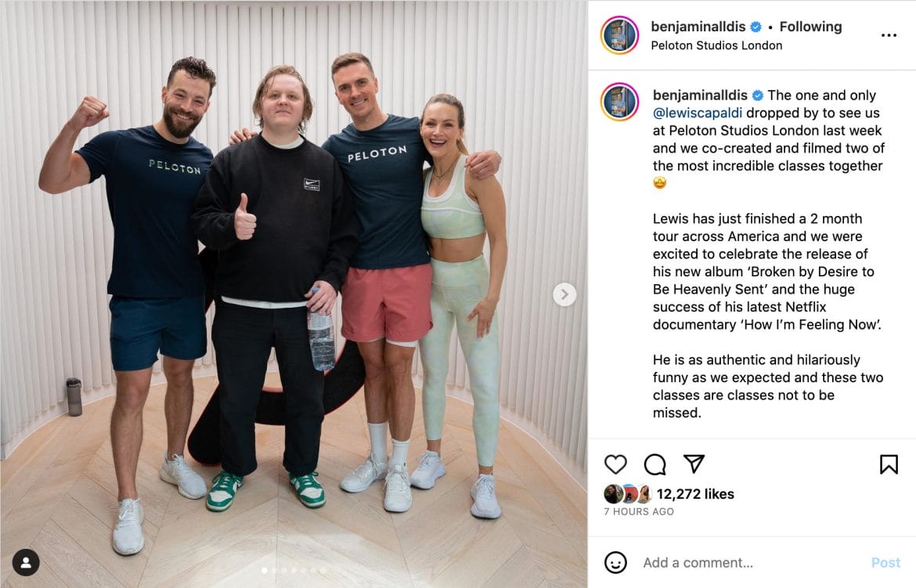Open emoji picker in comment box
The width and height of the screenshot is (916, 588).
(x=615, y=563)
